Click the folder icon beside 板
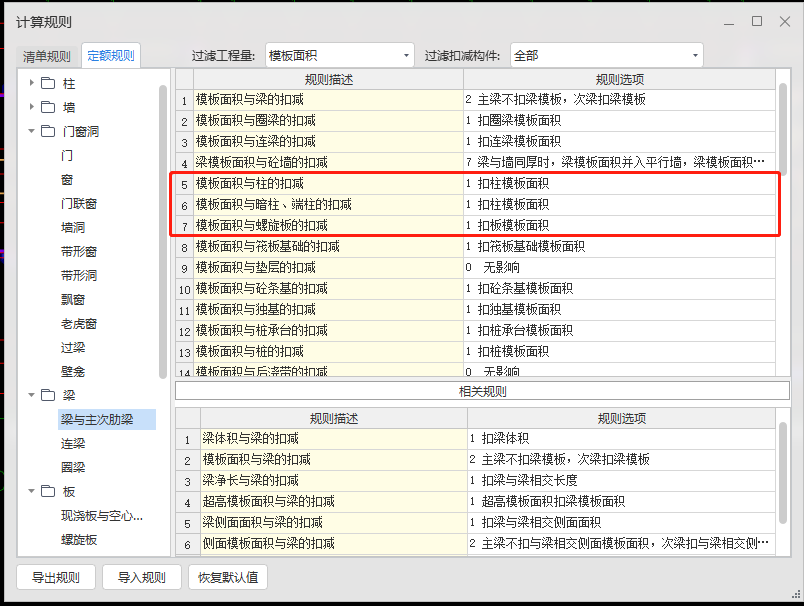Image resolution: width=804 pixels, height=606 pixels. coord(48,491)
